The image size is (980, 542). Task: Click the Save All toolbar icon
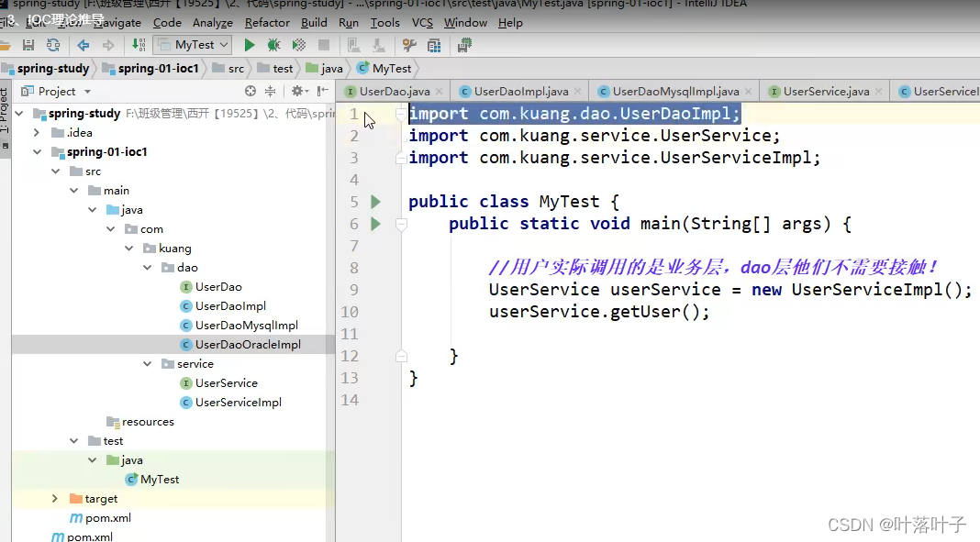[x=28, y=45]
